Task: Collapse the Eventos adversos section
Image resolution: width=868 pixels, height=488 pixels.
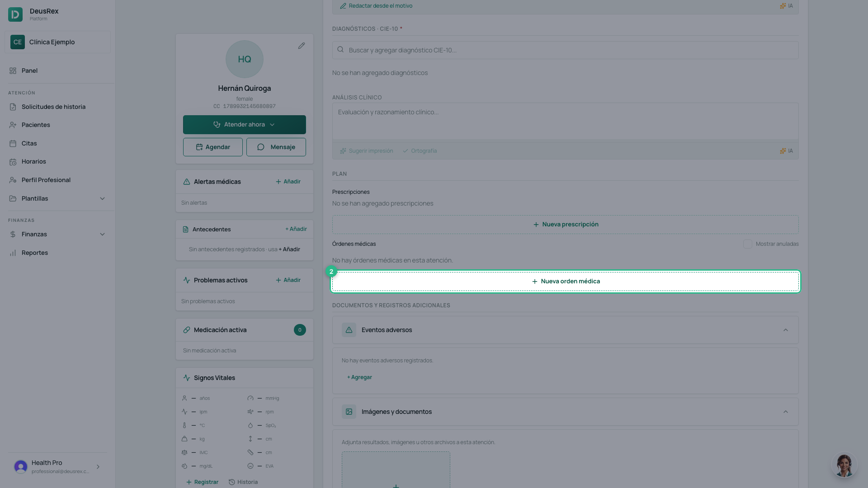Action: [786, 330]
